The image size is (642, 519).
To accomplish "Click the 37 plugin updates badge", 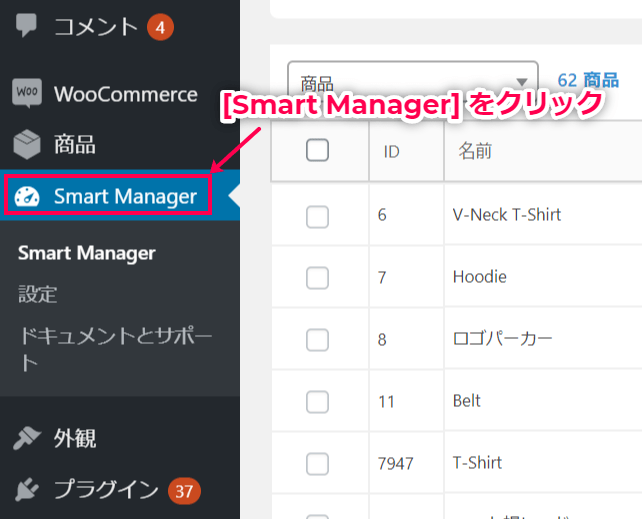I will (184, 491).
